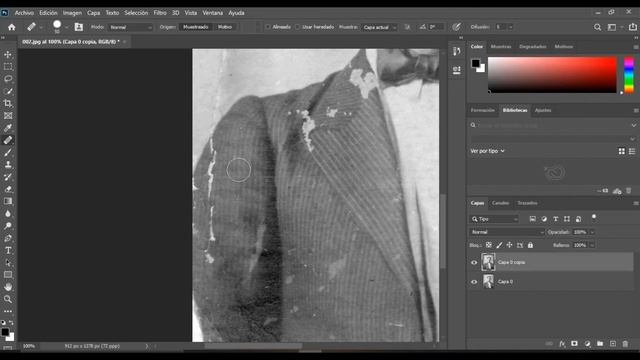The height and width of the screenshot is (360, 640).
Task: Enable the Usar heredado checkbox
Action: point(298,27)
